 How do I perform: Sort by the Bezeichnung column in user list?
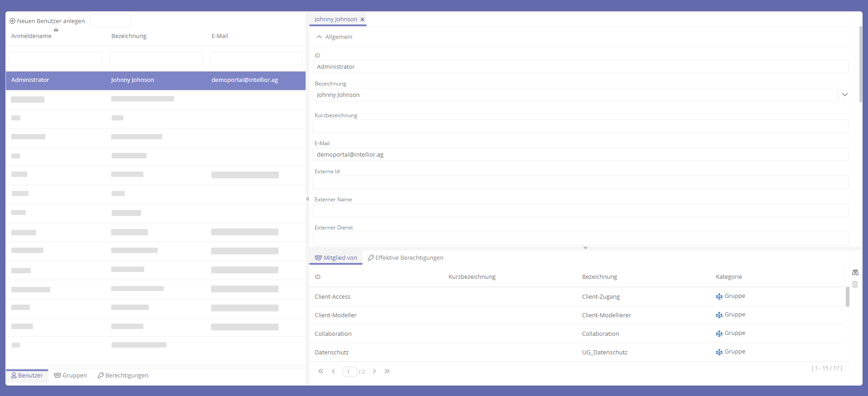[x=129, y=36]
